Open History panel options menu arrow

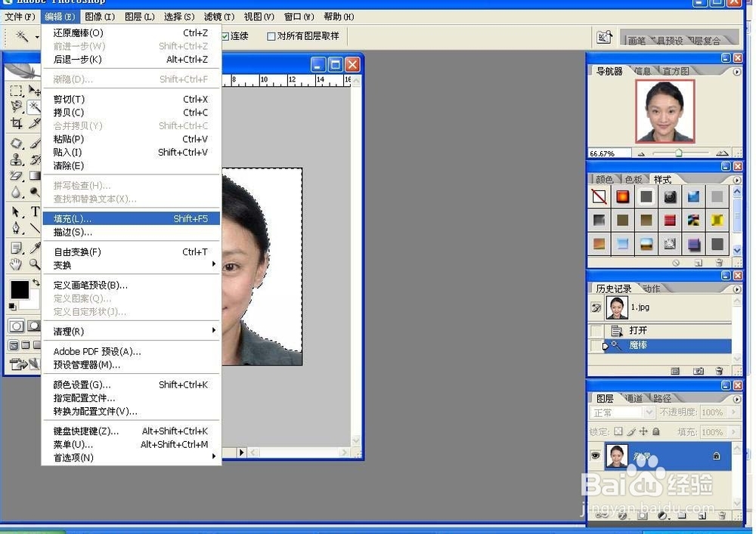pyautogui.click(x=736, y=289)
